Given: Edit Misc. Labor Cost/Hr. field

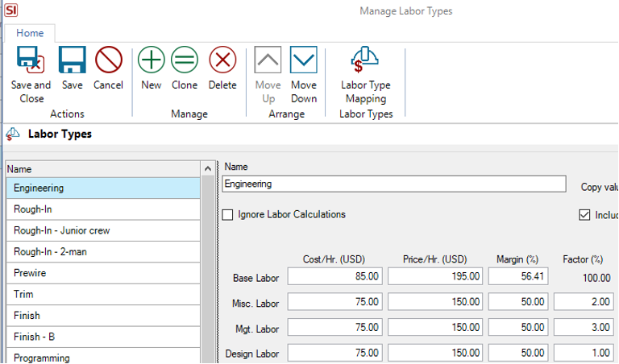Looking at the screenshot, I should (334, 302).
